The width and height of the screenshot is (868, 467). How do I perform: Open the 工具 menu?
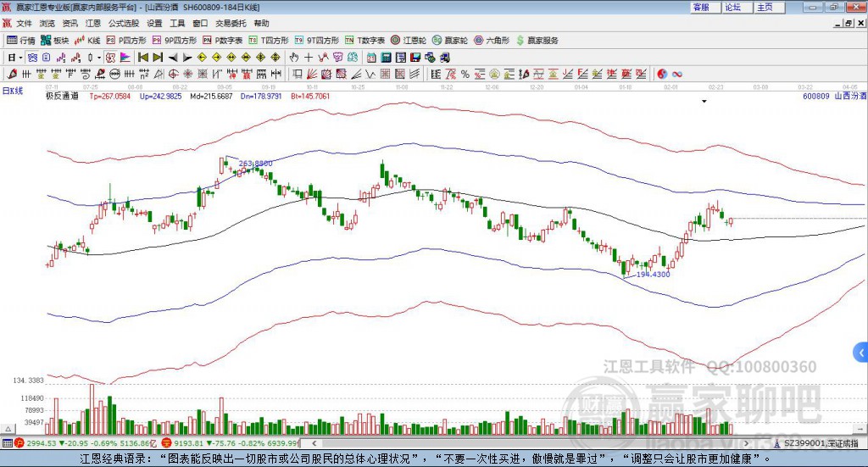click(177, 23)
